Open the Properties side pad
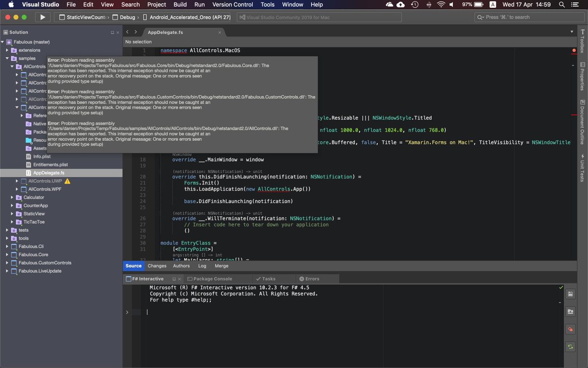Image resolution: width=588 pixels, height=368 pixels. pos(582,76)
